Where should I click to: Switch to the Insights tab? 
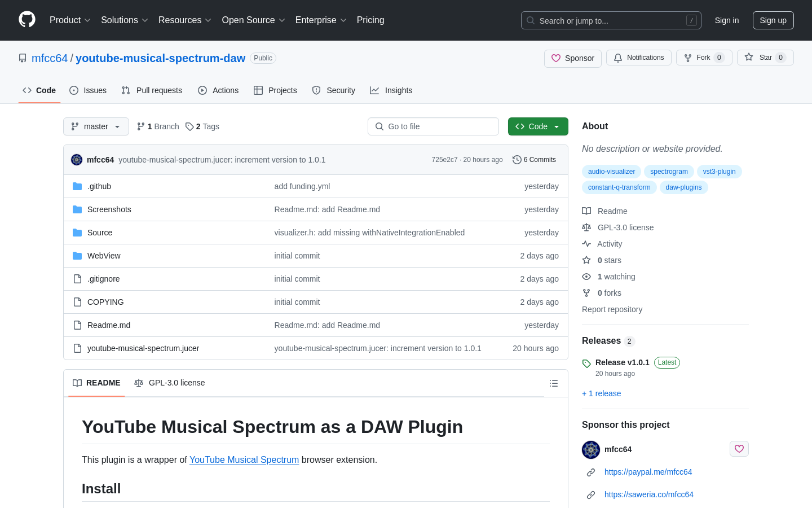391,90
